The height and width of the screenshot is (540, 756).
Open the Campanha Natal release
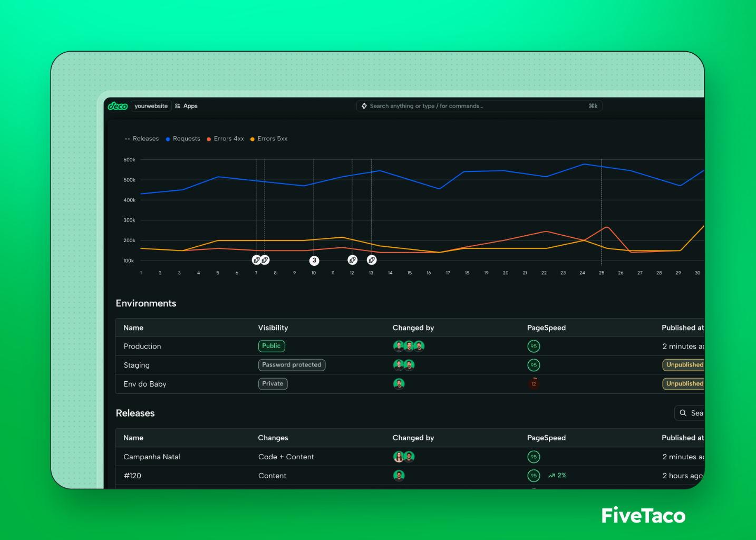tap(410, 457)
